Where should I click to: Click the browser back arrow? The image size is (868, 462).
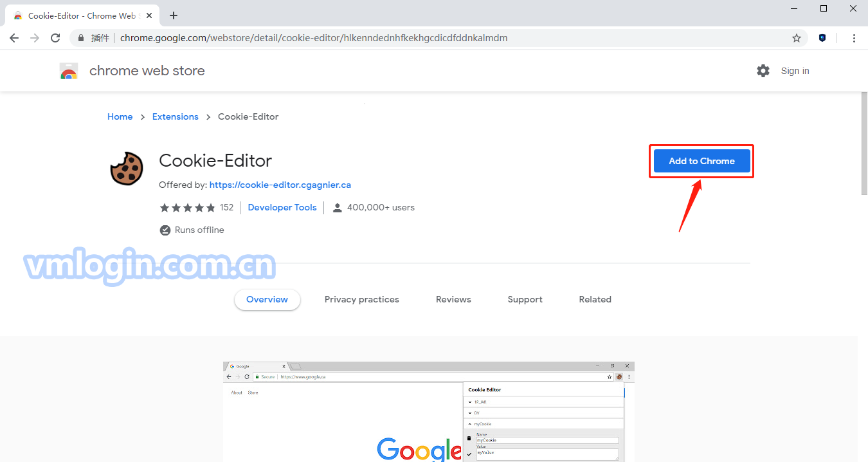tap(14, 38)
